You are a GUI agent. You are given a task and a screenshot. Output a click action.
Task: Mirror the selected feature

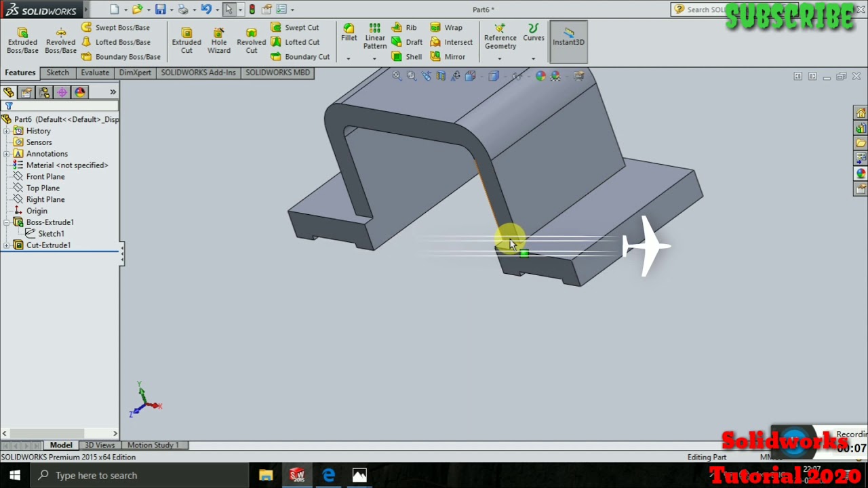pos(448,57)
